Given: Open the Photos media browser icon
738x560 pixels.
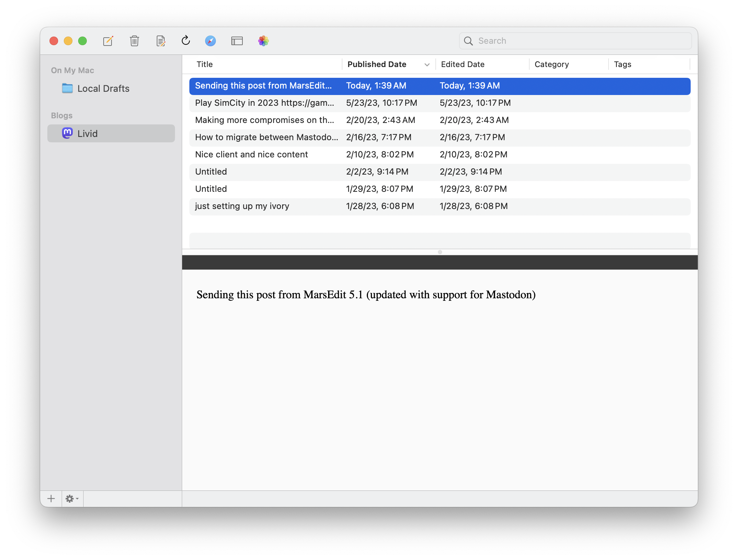Looking at the screenshot, I should (263, 41).
